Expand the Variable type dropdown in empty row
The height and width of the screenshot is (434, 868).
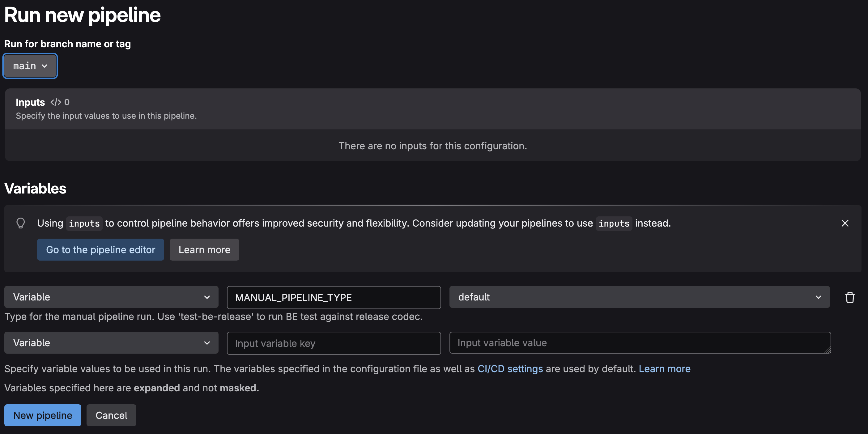[x=111, y=343]
